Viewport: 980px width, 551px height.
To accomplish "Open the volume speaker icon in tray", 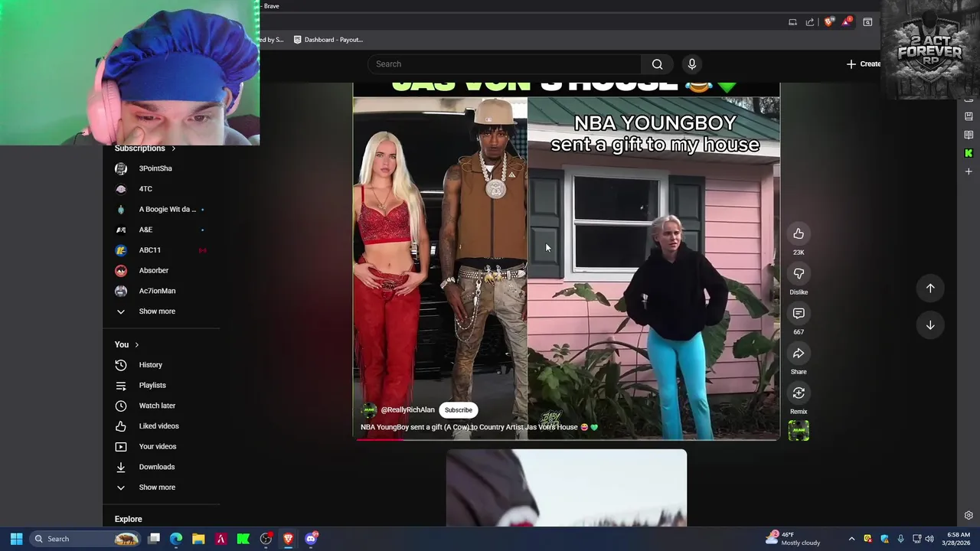I will pyautogui.click(x=929, y=539).
